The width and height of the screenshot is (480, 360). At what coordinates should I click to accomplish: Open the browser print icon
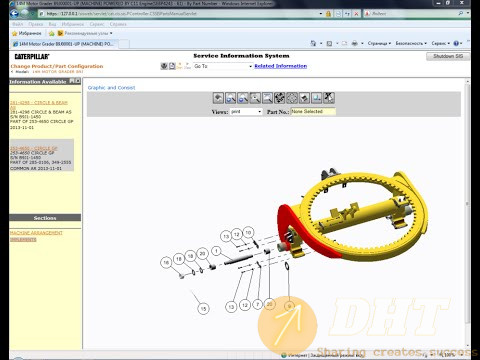(x=355, y=43)
